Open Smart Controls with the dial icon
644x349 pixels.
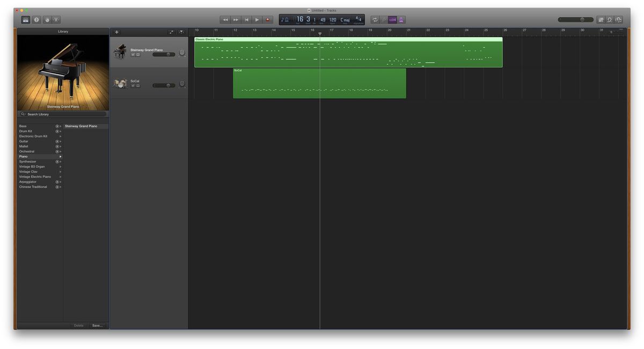(46, 19)
